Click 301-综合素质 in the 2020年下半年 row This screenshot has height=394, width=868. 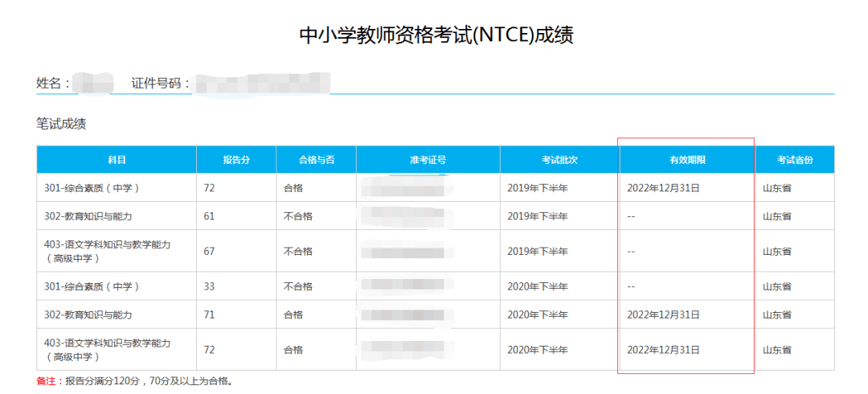92,286
